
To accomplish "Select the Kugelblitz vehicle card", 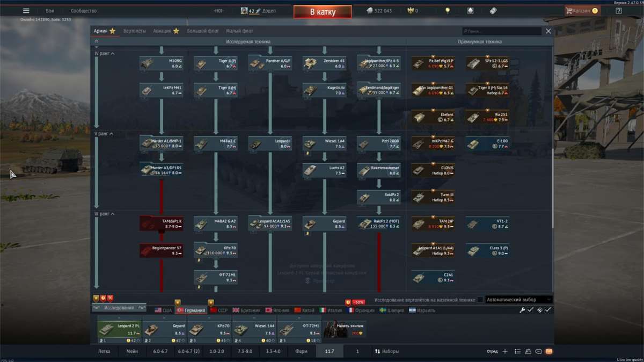I will click(x=325, y=90).
